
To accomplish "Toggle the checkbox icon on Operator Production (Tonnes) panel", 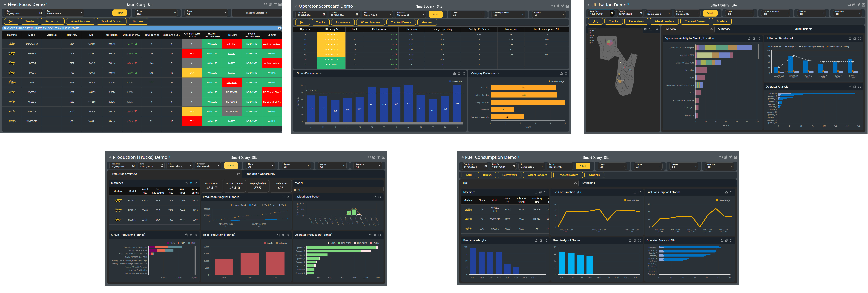I will (375, 235).
